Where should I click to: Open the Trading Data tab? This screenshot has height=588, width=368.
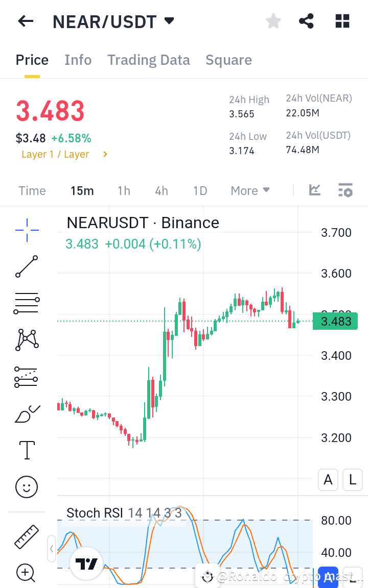coord(149,60)
